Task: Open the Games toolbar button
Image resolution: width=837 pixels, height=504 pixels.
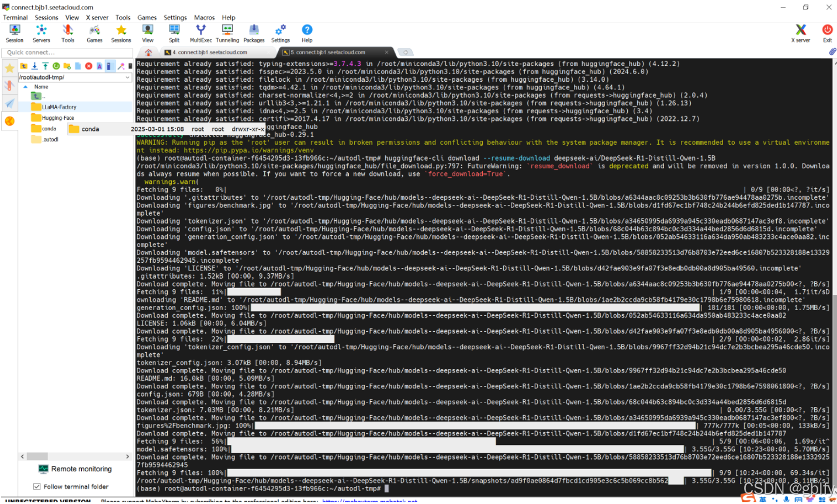Action: click(x=95, y=34)
